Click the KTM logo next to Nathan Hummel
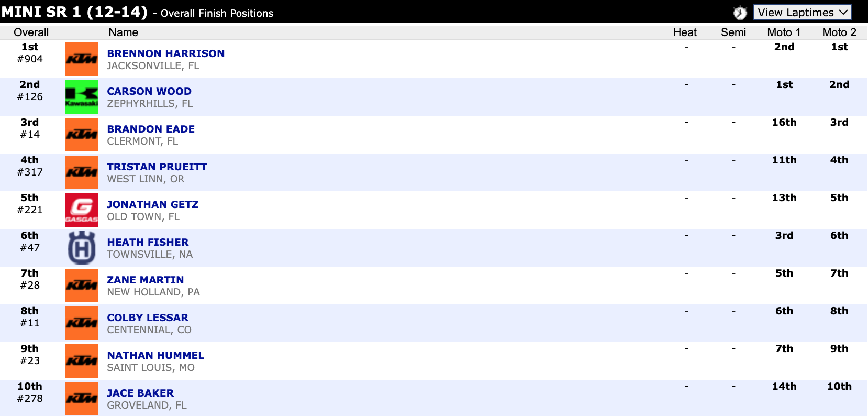Screen dimensions: 868x416 82,361
